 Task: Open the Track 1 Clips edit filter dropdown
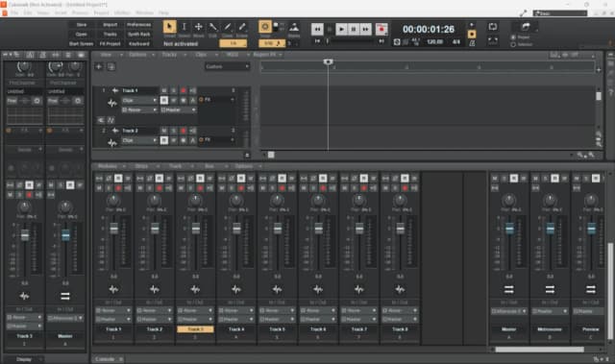pos(139,100)
